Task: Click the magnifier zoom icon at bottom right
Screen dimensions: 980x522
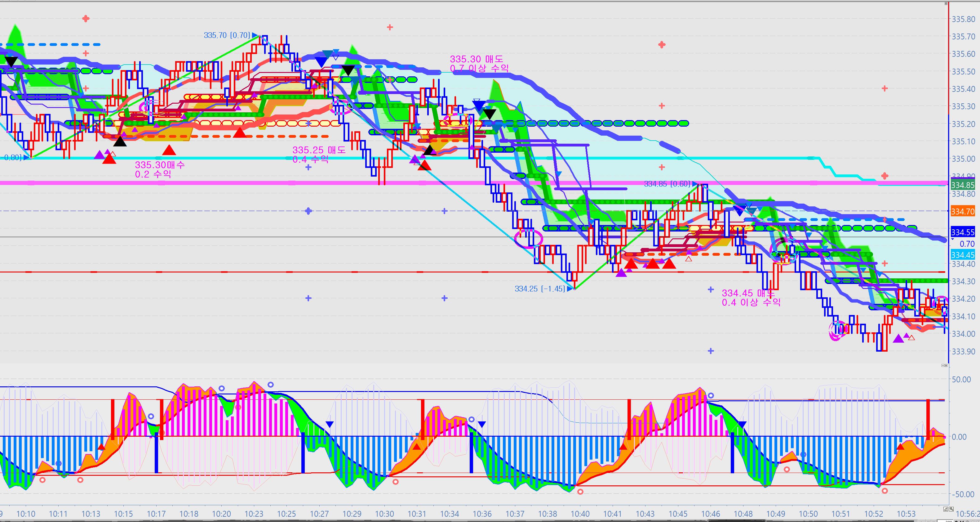Action: pos(951,509)
